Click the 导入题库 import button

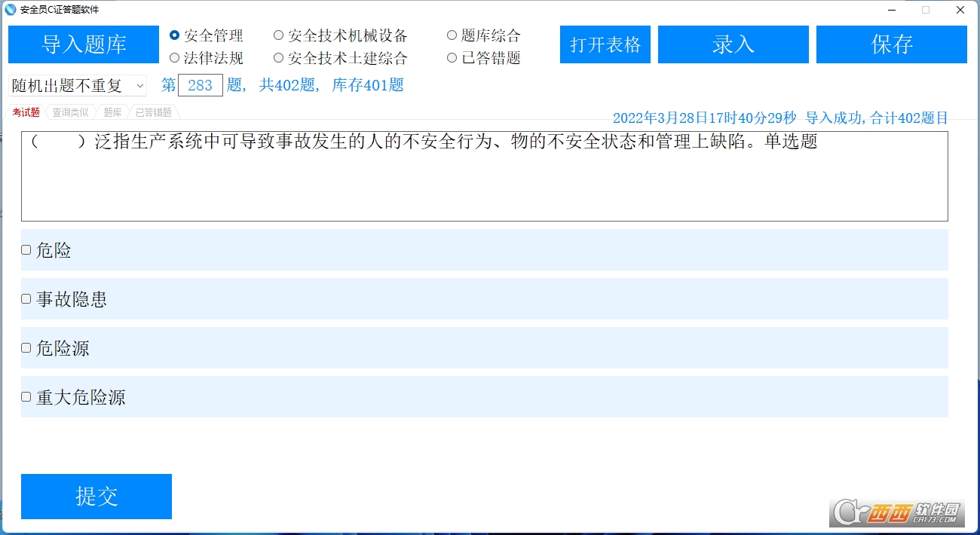[x=84, y=44]
